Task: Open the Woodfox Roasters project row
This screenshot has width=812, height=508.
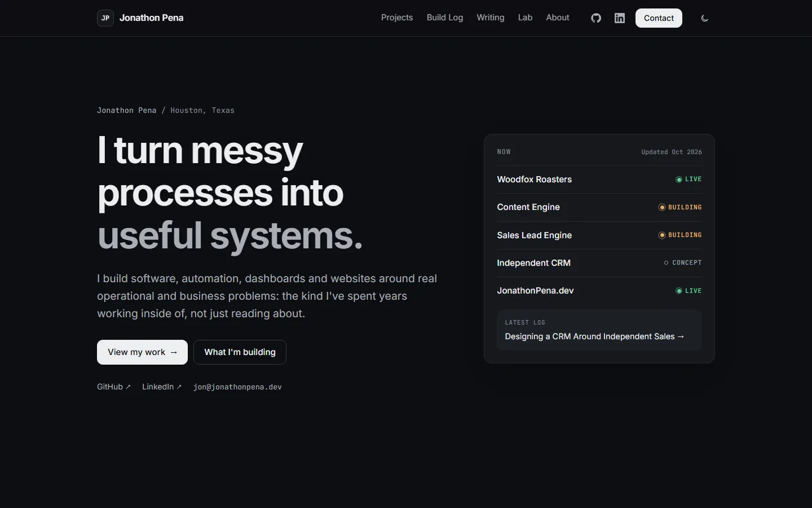Action: pyautogui.click(x=599, y=179)
